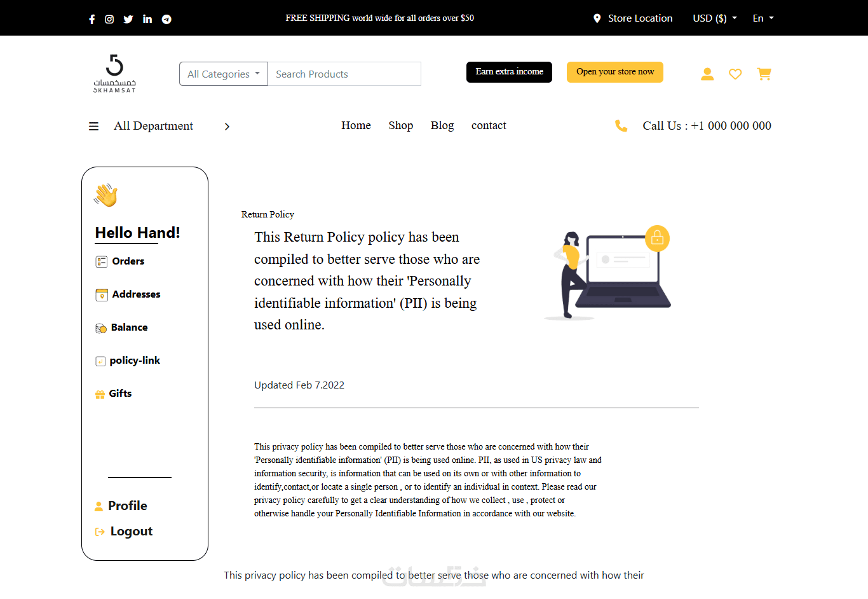Go to the Blog menu item
The height and width of the screenshot is (599, 868).
442,125
